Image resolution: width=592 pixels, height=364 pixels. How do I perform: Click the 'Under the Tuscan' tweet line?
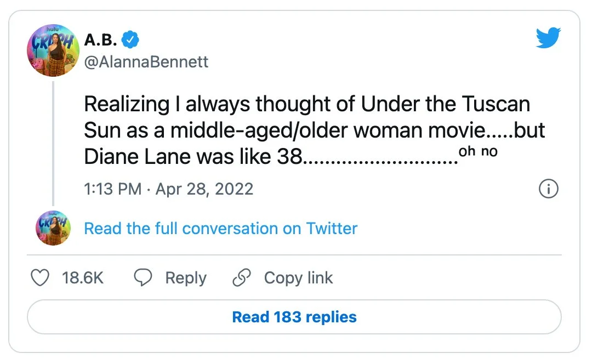[x=307, y=104]
